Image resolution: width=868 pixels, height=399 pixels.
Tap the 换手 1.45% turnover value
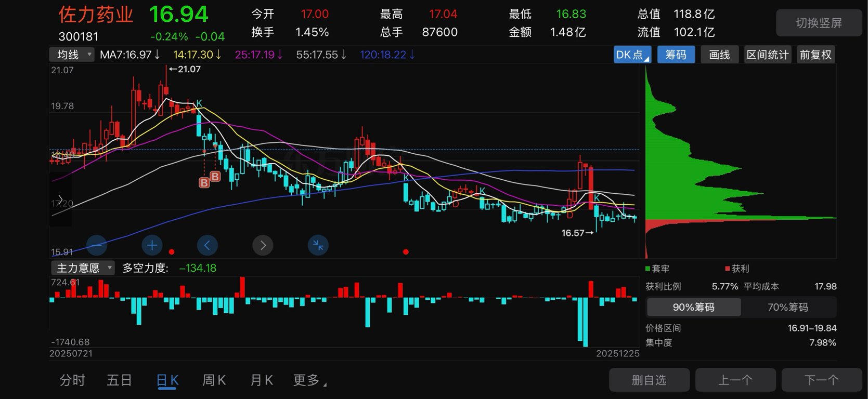312,32
